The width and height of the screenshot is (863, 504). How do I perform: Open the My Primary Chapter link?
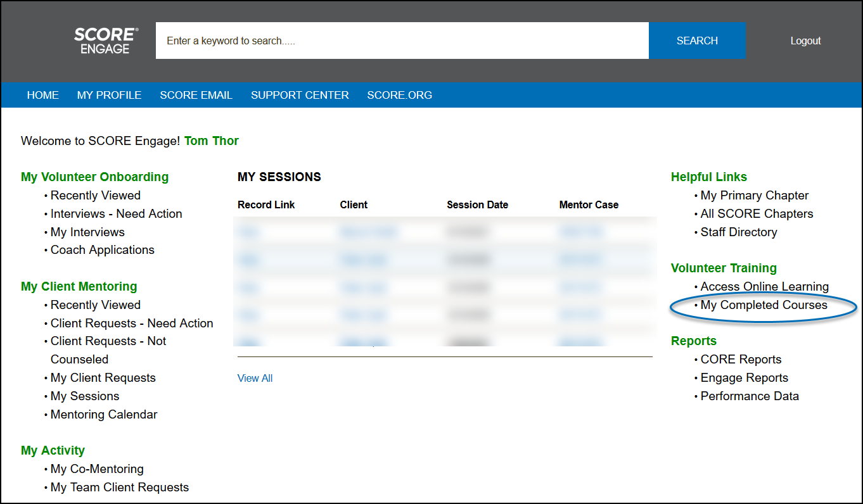point(755,196)
